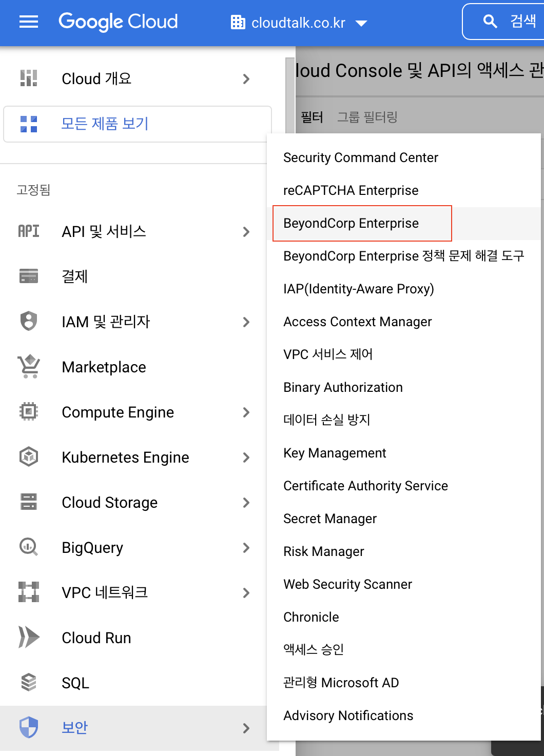
Task: Click the SQL stacked layers icon
Action: (29, 682)
